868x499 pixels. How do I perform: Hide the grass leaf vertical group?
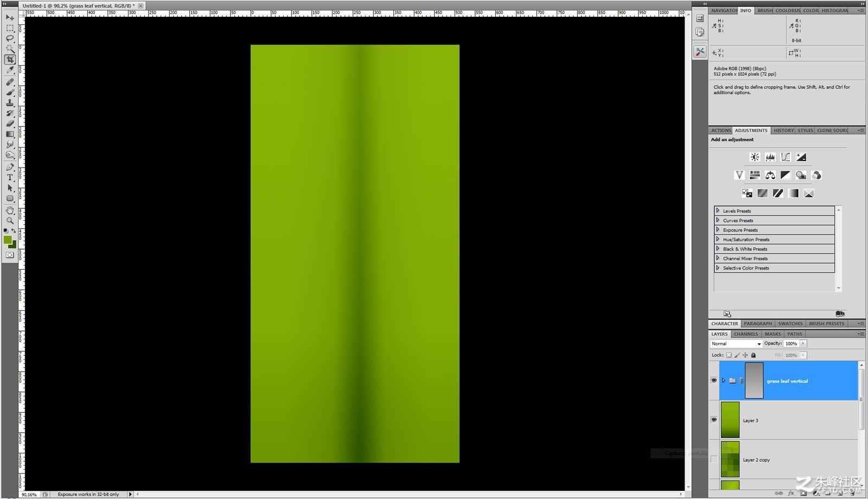pyautogui.click(x=714, y=380)
